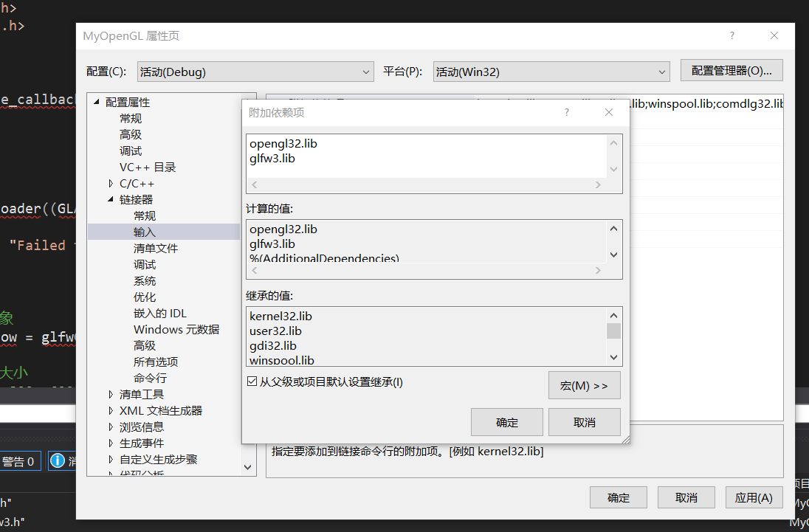Select 常规 under 链接器

tap(145, 216)
